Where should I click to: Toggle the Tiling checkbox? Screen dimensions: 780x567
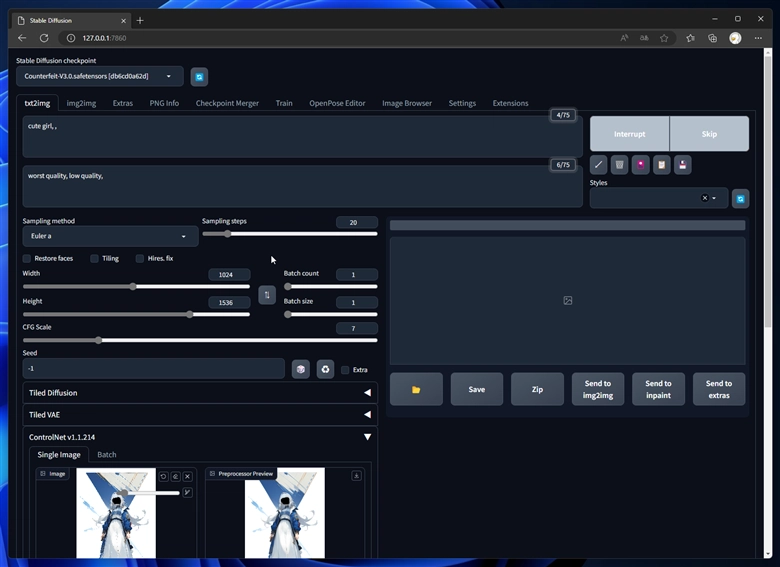coord(95,258)
